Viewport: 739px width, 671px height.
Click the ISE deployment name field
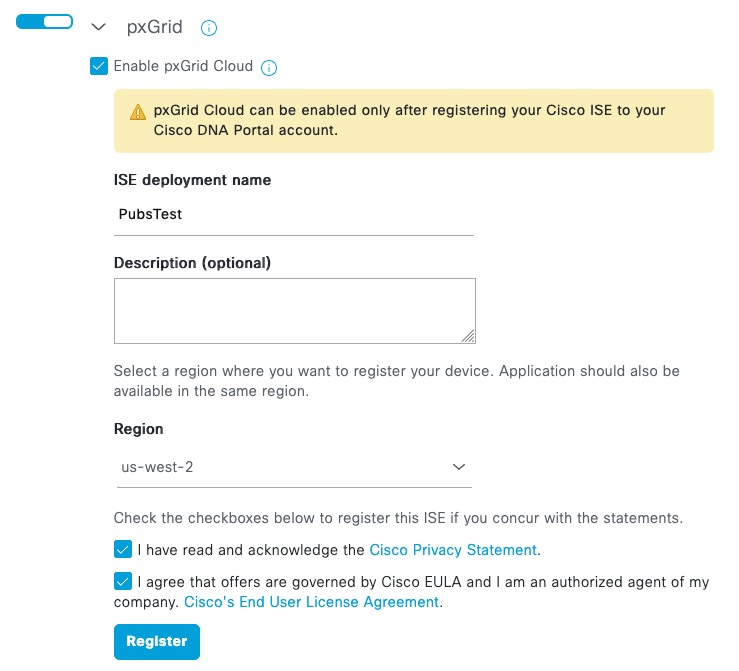click(x=293, y=214)
